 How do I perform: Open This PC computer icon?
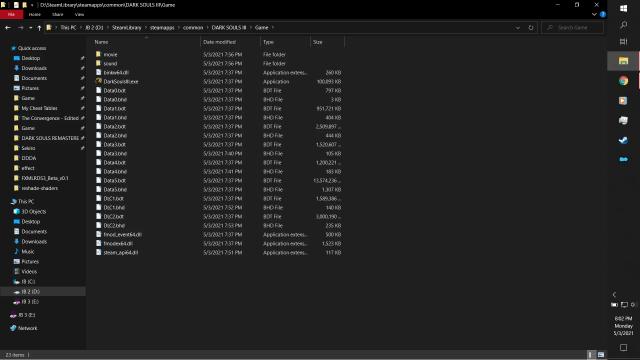click(x=13, y=202)
